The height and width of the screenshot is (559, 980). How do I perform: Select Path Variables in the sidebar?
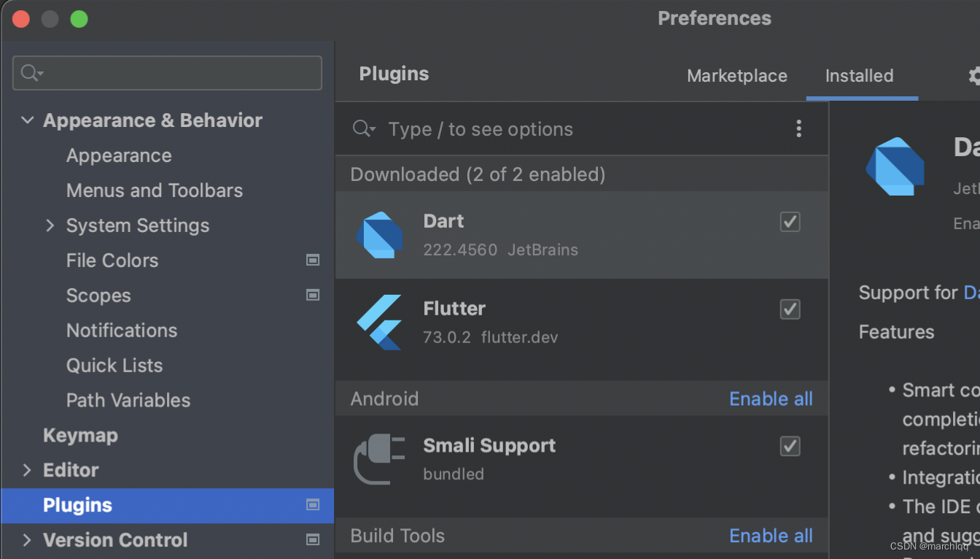coord(128,401)
